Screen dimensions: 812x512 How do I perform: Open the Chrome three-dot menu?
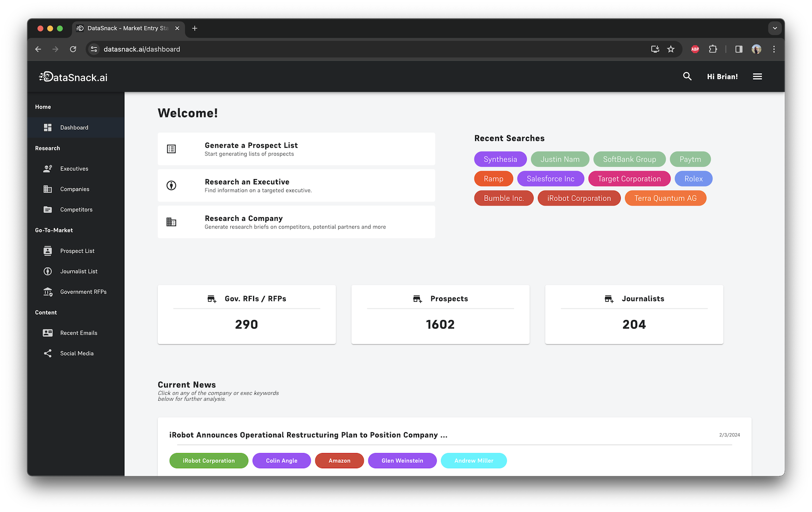pyautogui.click(x=774, y=49)
